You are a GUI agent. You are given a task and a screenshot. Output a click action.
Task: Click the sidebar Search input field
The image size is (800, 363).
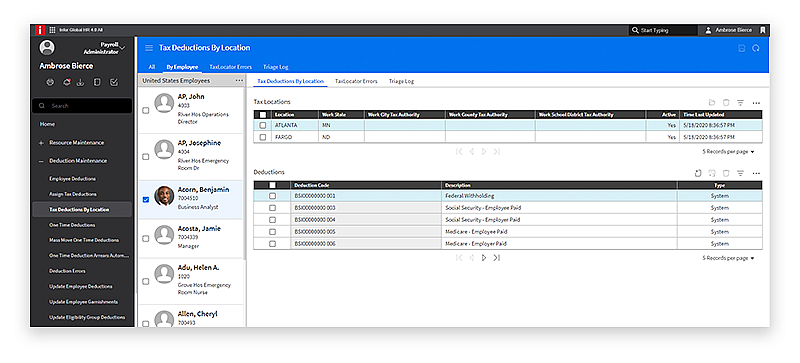82,106
